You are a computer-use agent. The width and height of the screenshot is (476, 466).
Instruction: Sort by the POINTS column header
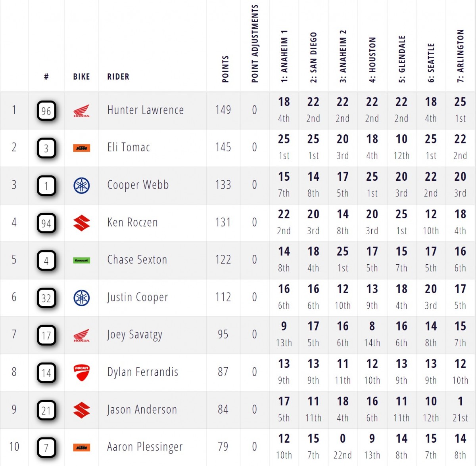click(225, 69)
